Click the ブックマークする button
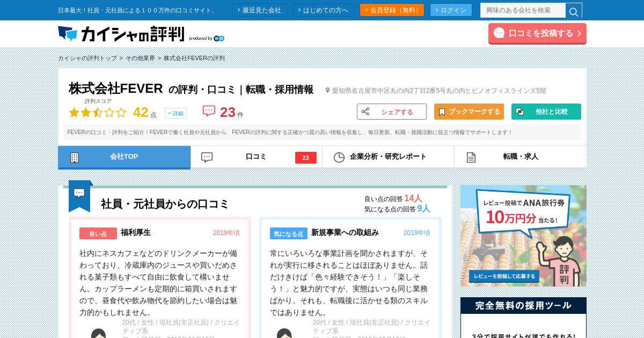Viewport: 644px width, 338px height. click(469, 112)
